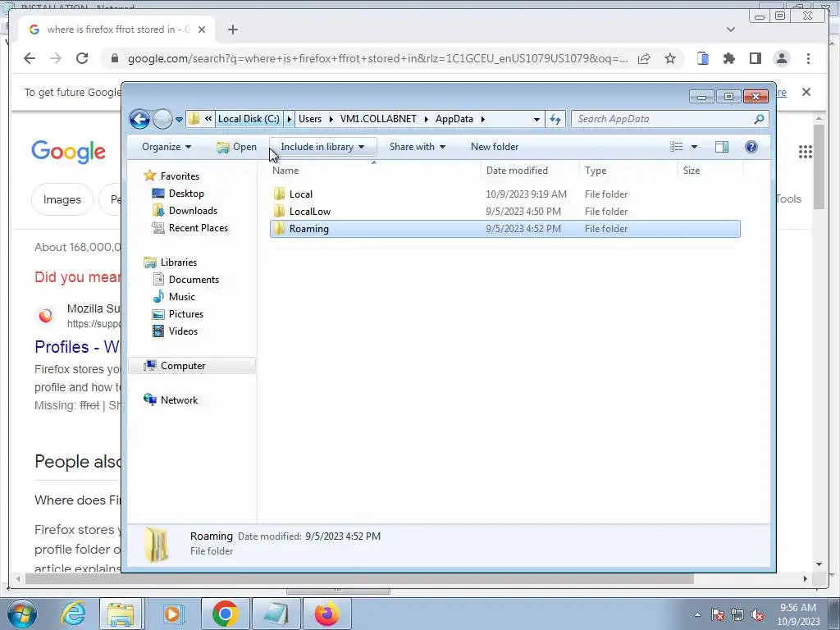Share this page icon in Chrome
Screen dimensions: 840x630
[x=644, y=58]
